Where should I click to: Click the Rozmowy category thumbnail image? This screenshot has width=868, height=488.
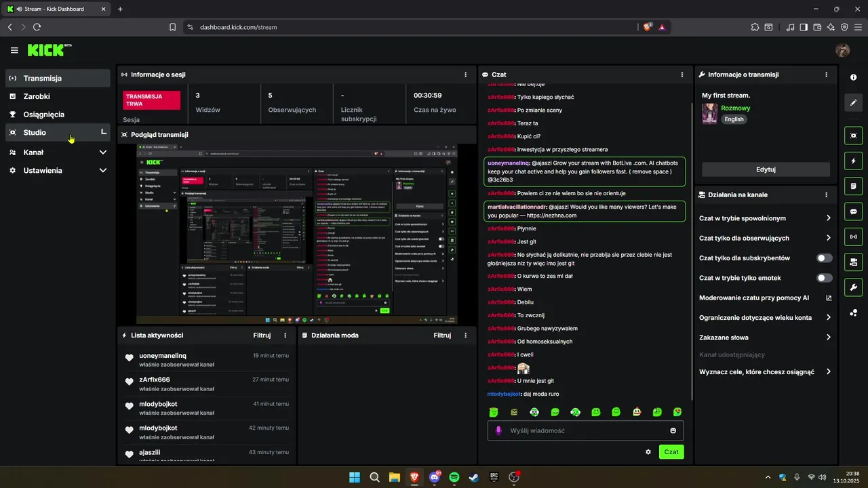coord(709,113)
